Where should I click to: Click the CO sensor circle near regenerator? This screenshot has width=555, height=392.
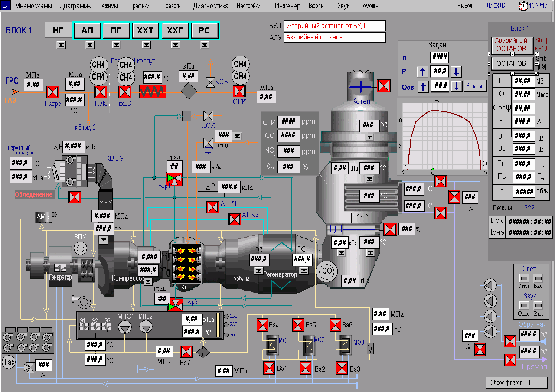click(x=327, y=271)
